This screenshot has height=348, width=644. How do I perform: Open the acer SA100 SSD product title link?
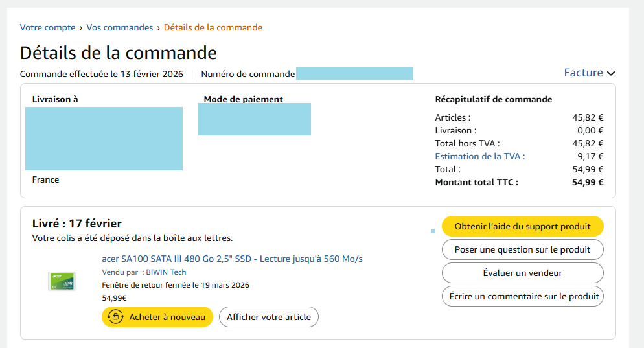tap(232, 259)
